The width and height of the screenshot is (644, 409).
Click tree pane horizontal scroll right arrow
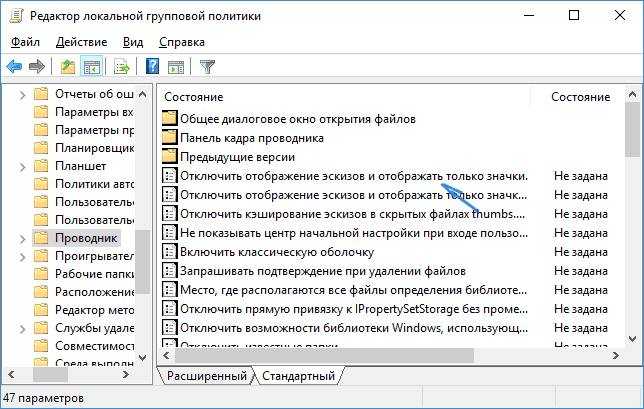click(x=126, y=374)
